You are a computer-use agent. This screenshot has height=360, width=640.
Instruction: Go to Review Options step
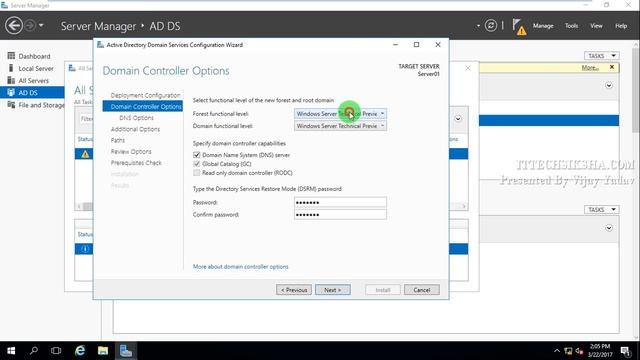[x=131, y=151]
